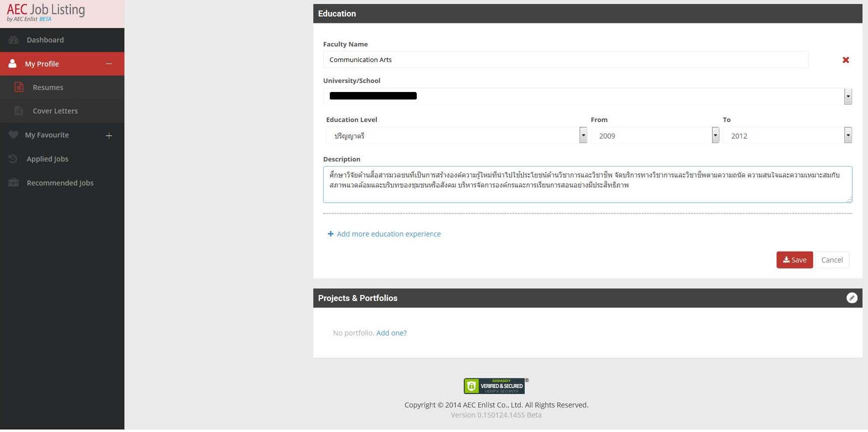Go to Recommended Jobs page
868x432 pixels.
click(x=60, y=183)
